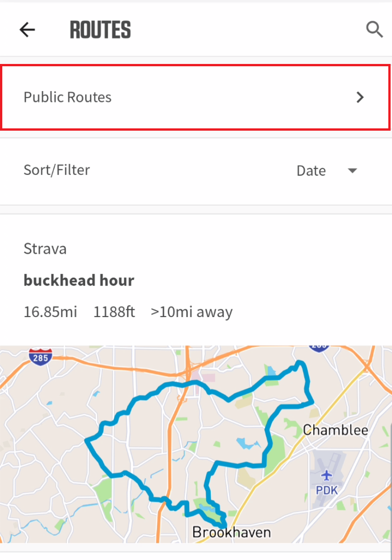Click the PDK airport plane icon
The width and height of the screenshot is (392, 560).
[327, 474]
